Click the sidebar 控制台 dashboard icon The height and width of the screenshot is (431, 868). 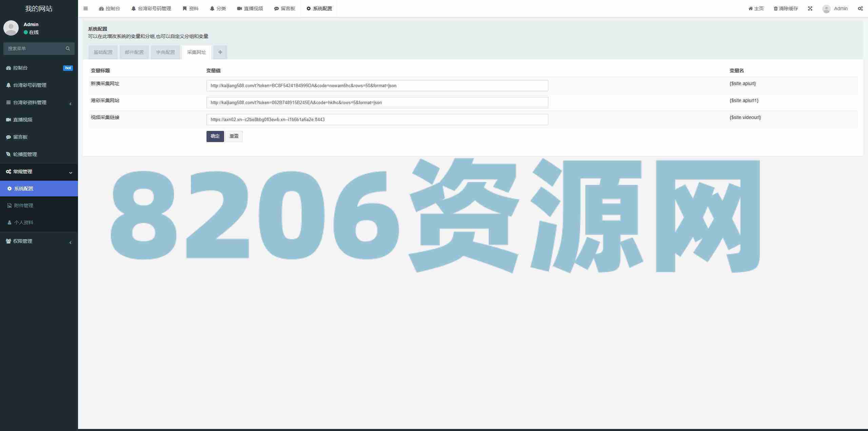coord(8,68)
